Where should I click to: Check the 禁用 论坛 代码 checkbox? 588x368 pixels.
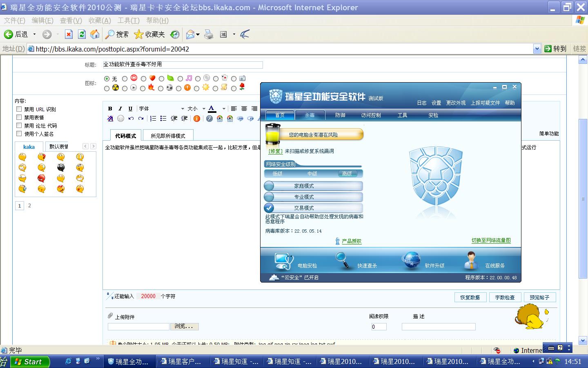click(19, 126)
